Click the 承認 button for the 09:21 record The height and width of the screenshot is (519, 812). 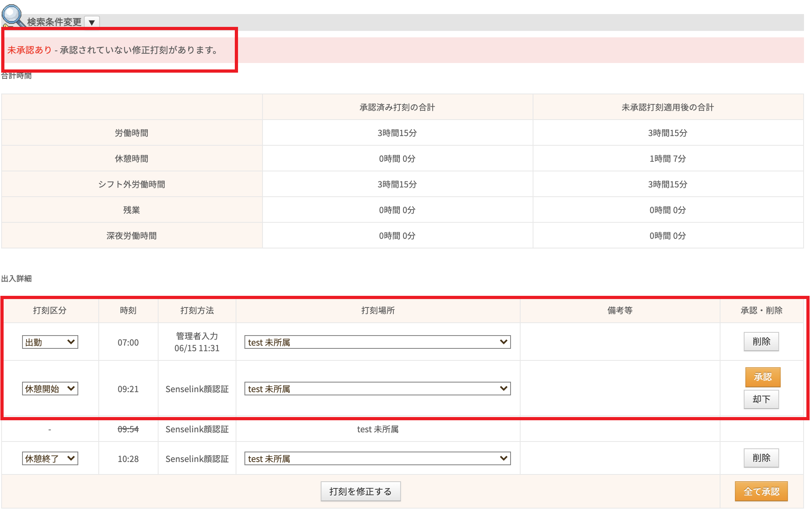click(x=762, y=377)
